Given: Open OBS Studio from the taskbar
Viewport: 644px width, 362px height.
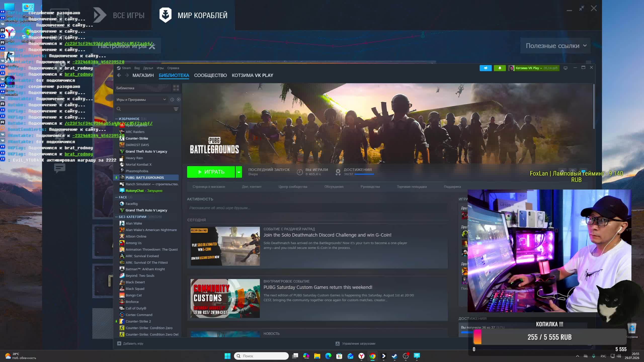Looking at the screenshot, I should [406, 356].
